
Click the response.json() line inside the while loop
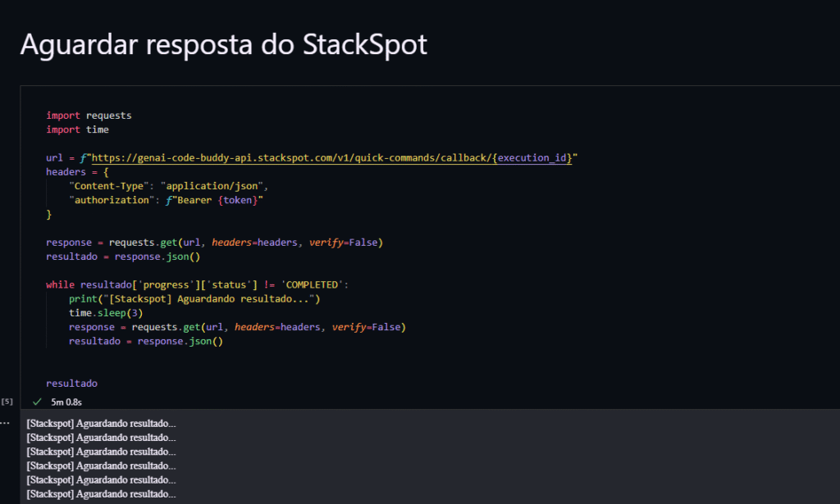point(146,342)
